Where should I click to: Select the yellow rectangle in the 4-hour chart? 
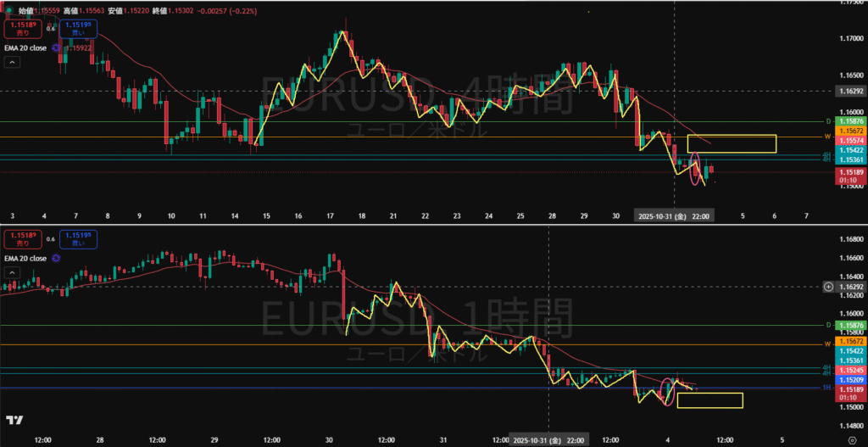732,144
